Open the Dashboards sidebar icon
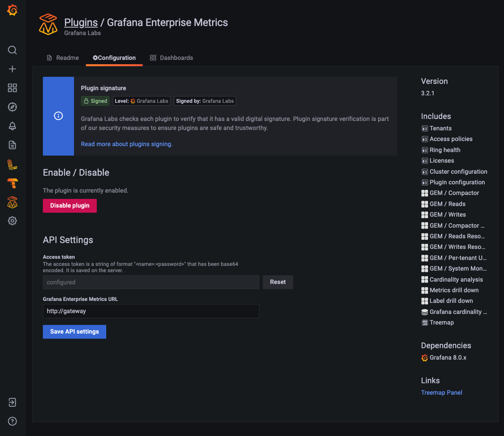 (x=12, y=88)
